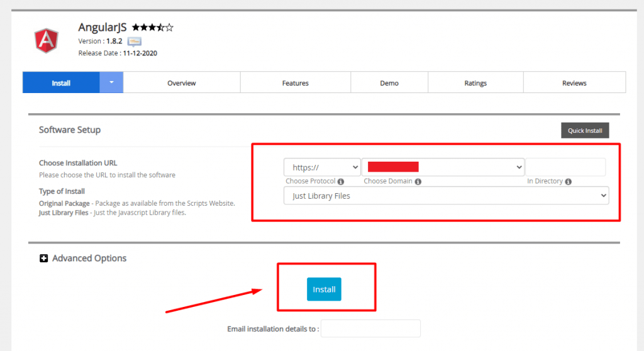Image resolution: width=644 pixels, height=351 pixels.
Task: Open the Install tab's dropdown arrow
Action: click(111, 82)
